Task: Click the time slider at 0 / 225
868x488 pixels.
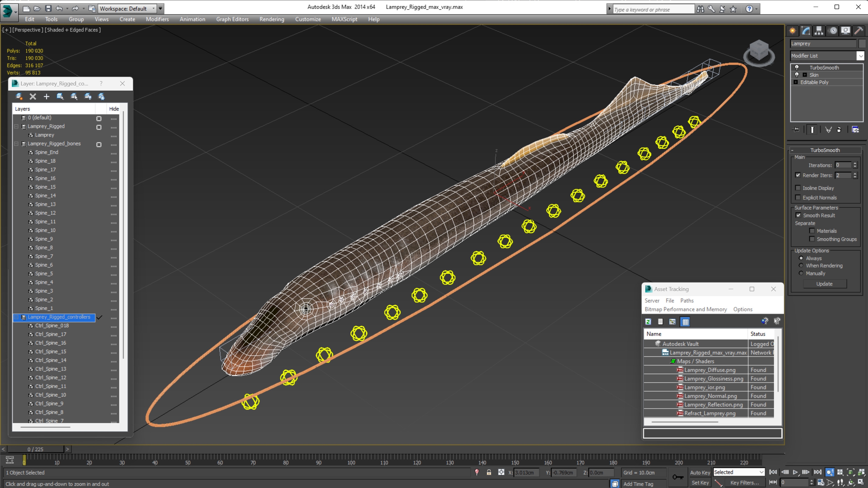Action: [x=35, y=449]
